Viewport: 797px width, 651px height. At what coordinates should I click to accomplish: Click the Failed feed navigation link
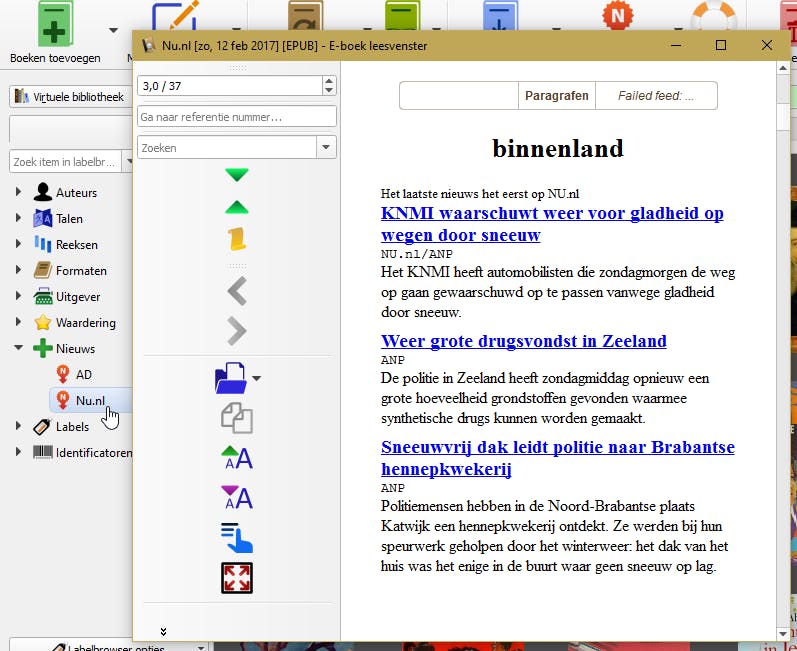coord(656,96)
